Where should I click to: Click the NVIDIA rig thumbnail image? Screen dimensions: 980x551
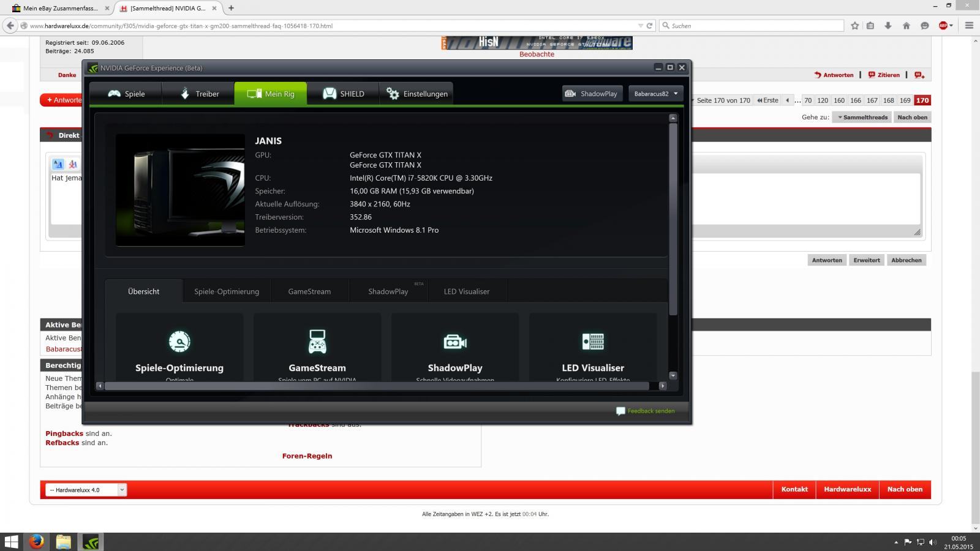pyautogui.click(x=180, y=190)
